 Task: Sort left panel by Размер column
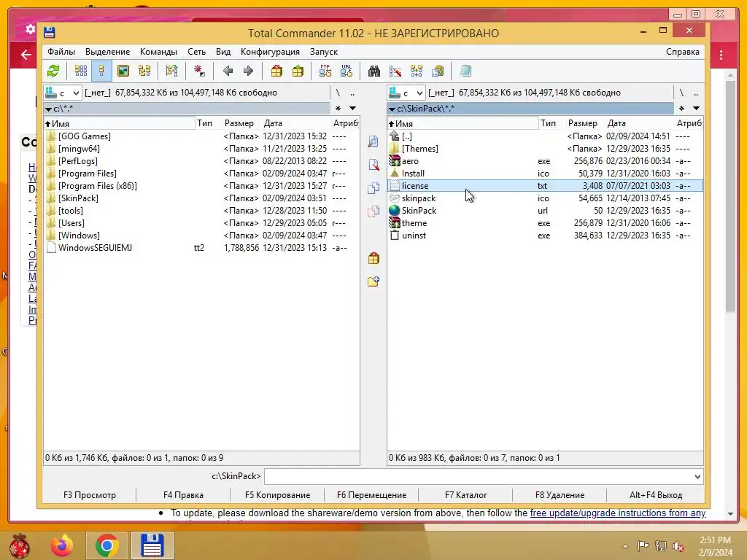[239, 123]
